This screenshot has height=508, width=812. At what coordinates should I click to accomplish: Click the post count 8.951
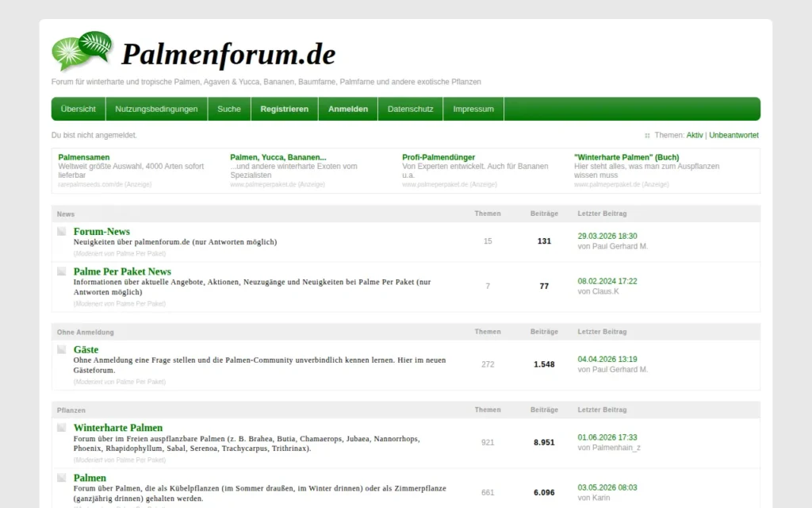(x=544, y=443)
